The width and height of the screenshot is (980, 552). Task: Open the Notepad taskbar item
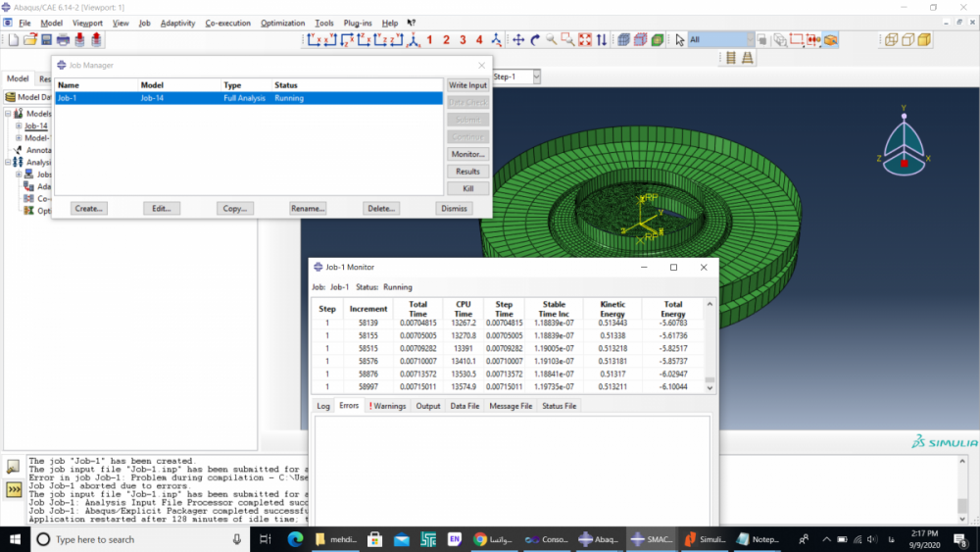[x=758, y=539]
